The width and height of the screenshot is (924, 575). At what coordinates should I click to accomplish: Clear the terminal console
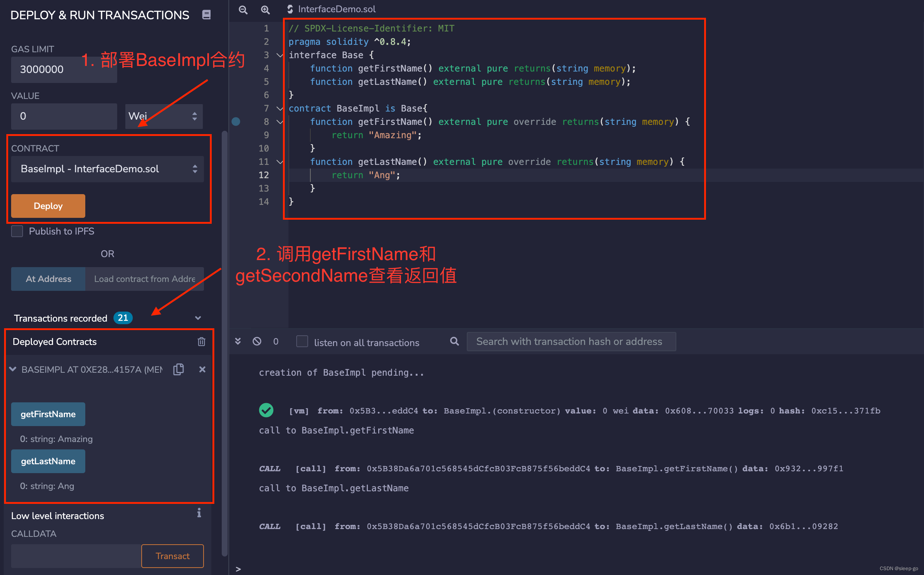(x=257, y=342)
